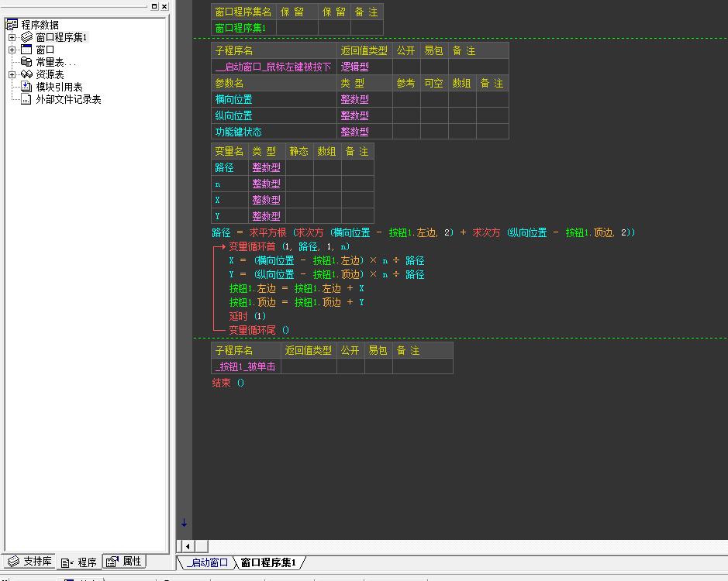Close the left side panel
This screenshot has width=728, height=581.
pyautogui.click(x=164, y=6)
